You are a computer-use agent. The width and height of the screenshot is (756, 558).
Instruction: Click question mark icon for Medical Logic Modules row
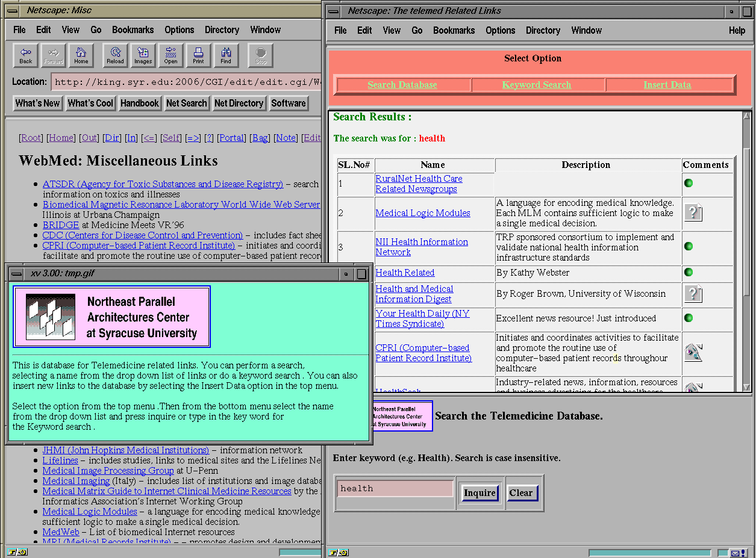click(x=693, y=212)
